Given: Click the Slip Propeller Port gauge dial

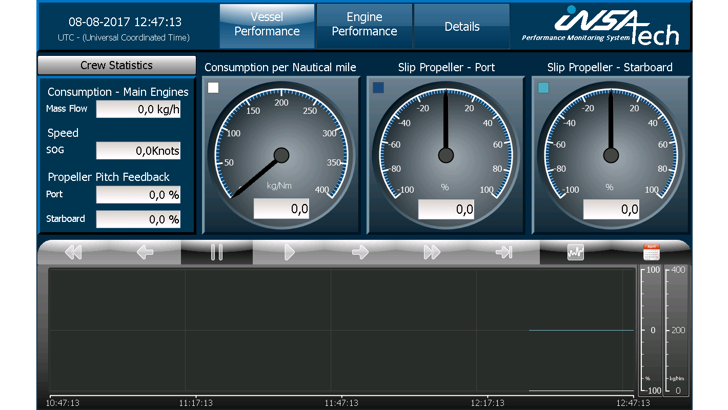Looking at the screenshot, I should tap(446, 155).
